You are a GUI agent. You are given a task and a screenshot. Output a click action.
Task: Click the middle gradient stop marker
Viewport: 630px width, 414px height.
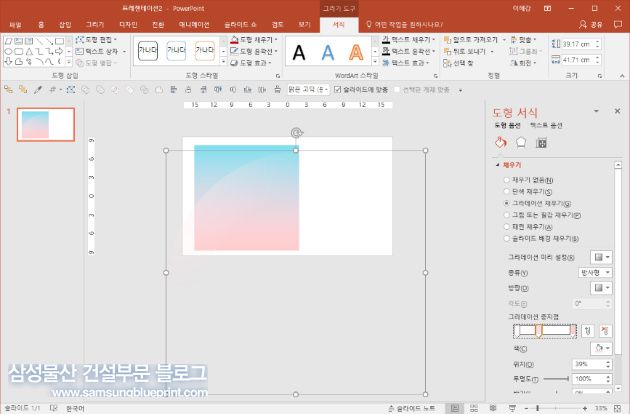coord(539,331)
